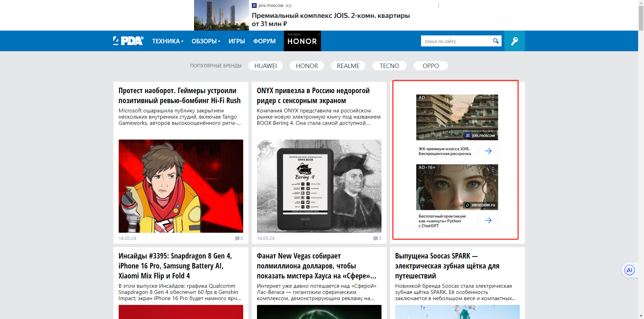Go to the ФОРУМ section
Viewport: 644px width, 319px height.
(264, 41)
